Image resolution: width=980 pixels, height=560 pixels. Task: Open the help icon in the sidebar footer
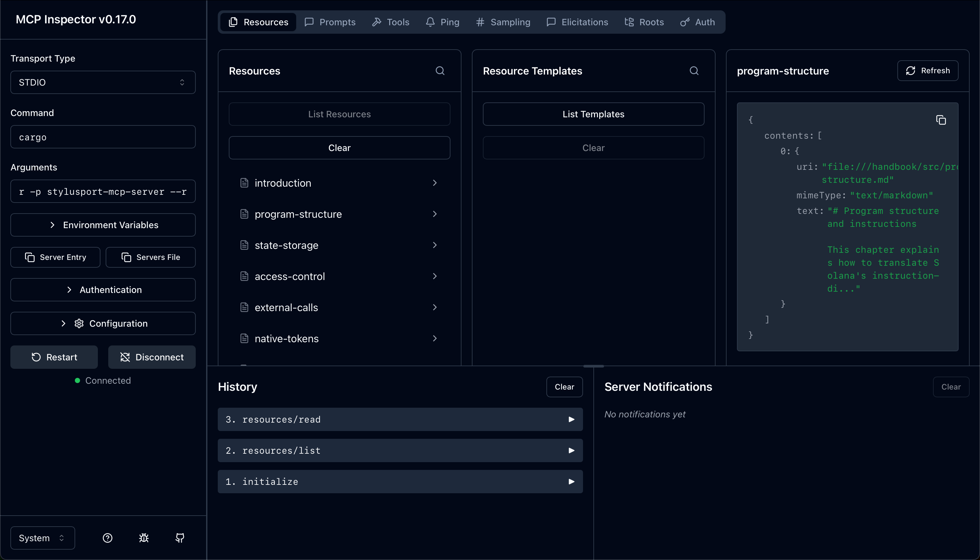point(108,538)
